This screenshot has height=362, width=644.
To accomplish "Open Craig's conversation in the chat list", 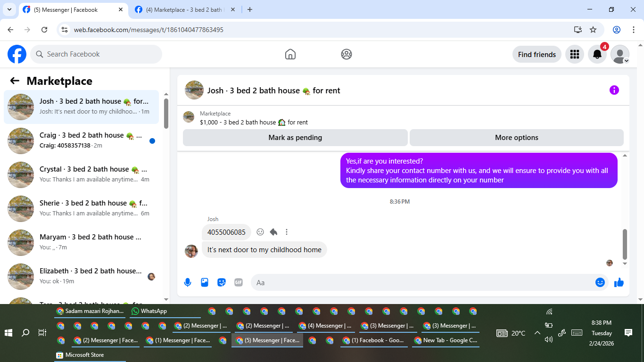I will coord(82,140).
